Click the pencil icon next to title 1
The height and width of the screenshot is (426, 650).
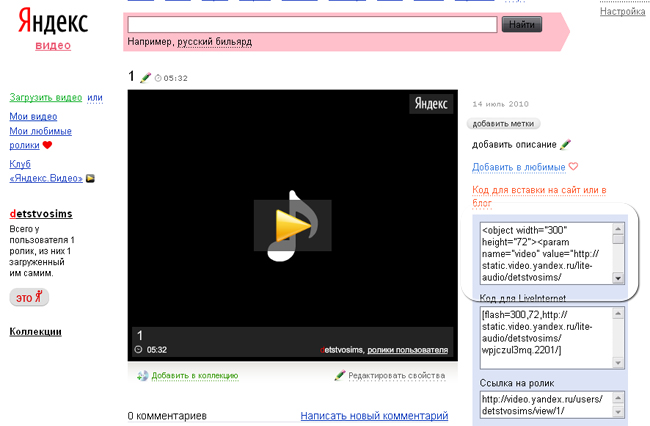pyautogui.click(x=146, y=77)
